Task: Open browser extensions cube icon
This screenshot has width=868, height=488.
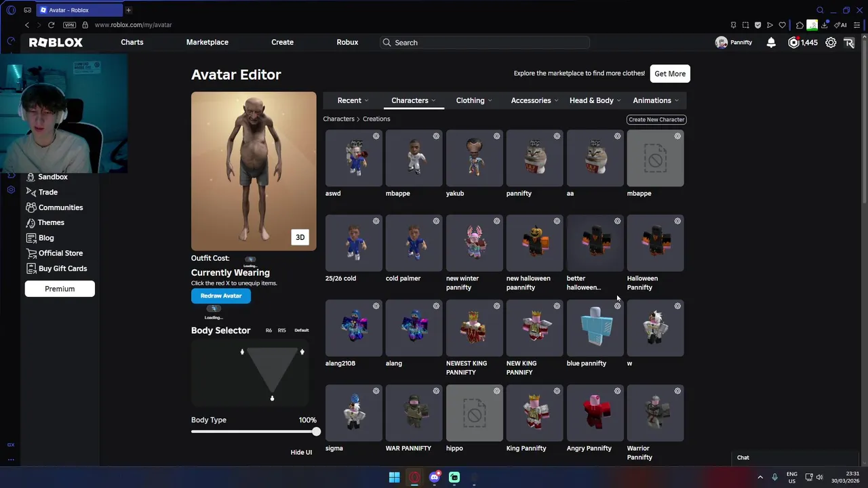Action: (800, 25)
